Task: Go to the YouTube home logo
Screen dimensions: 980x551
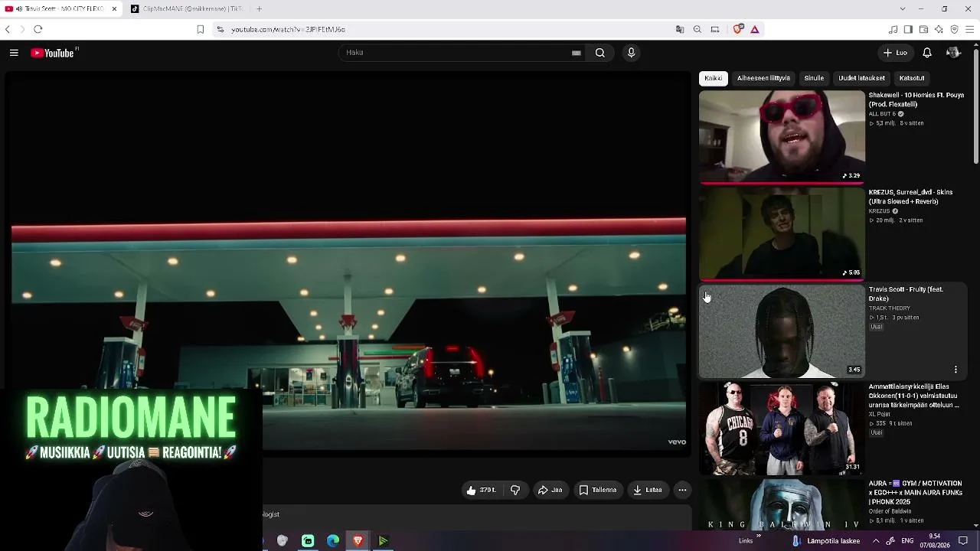Action: (54, 53)
